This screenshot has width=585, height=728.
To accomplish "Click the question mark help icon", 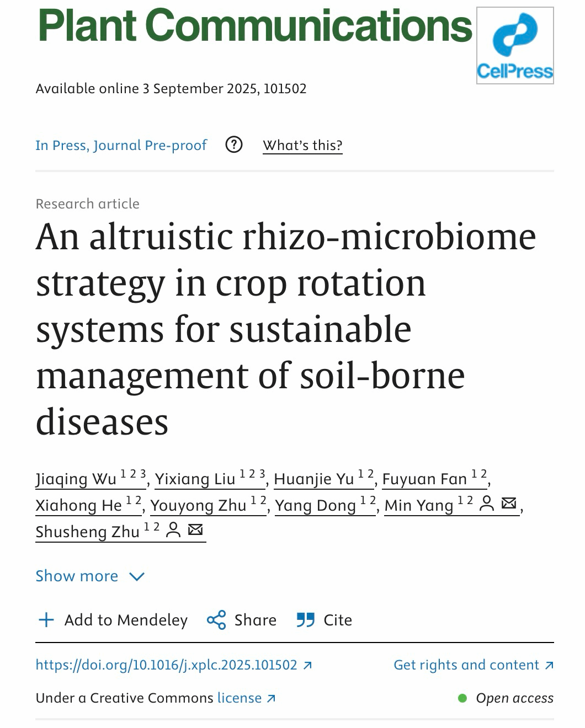I will pos(234,145).
